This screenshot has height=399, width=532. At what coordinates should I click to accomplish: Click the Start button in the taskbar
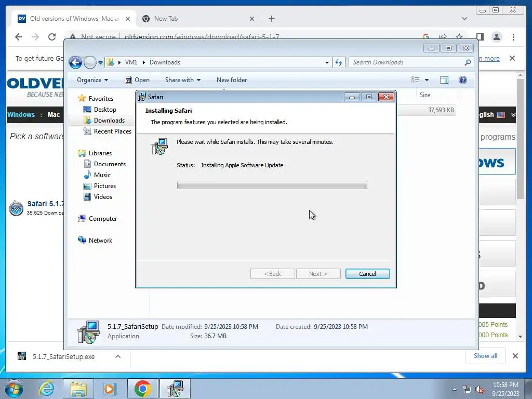[14, 389]
